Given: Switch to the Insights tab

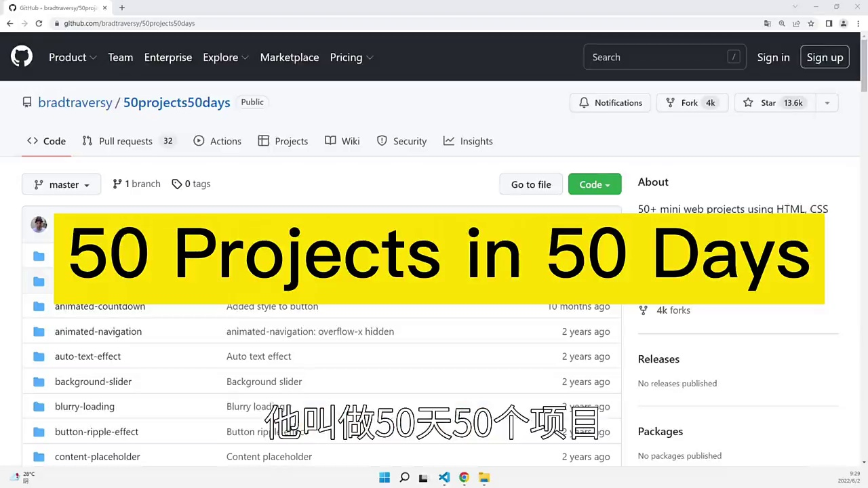Looking at the screenshot, I should pos(468,141).
